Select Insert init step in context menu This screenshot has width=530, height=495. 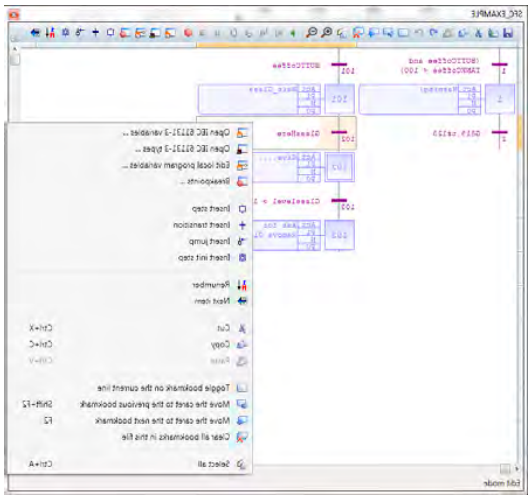(x=130, y=258)
